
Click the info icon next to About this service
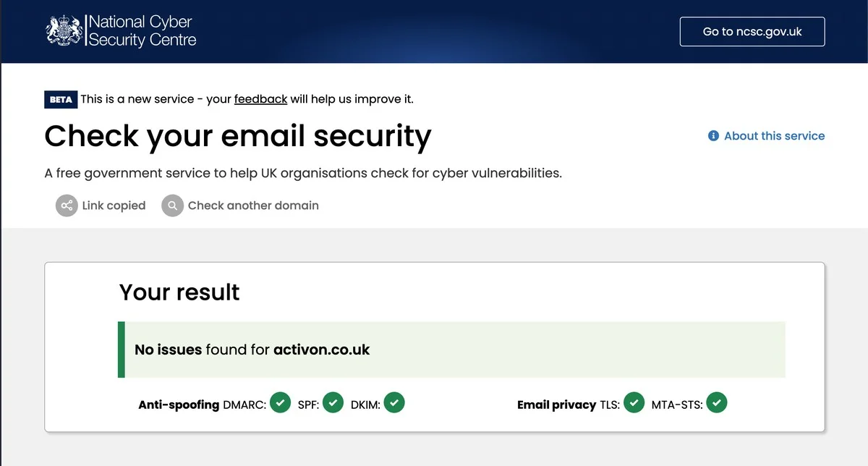tap(712, 135)
